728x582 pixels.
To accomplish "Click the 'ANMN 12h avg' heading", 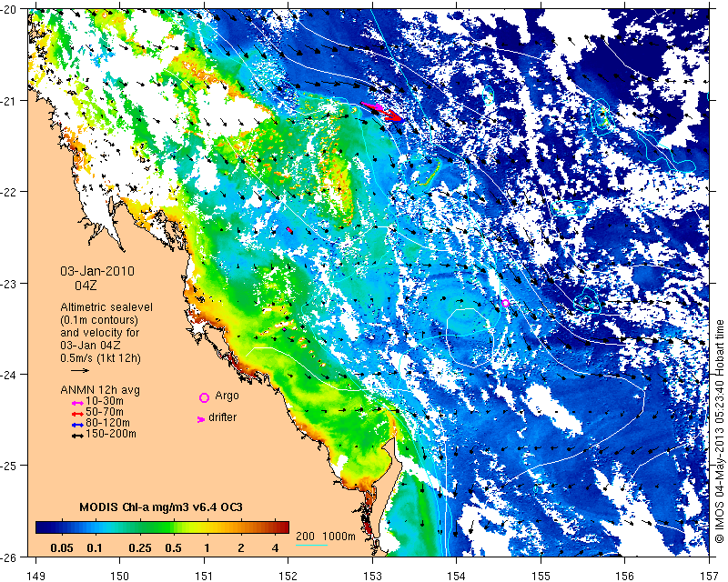I will (x=100, y=390).
